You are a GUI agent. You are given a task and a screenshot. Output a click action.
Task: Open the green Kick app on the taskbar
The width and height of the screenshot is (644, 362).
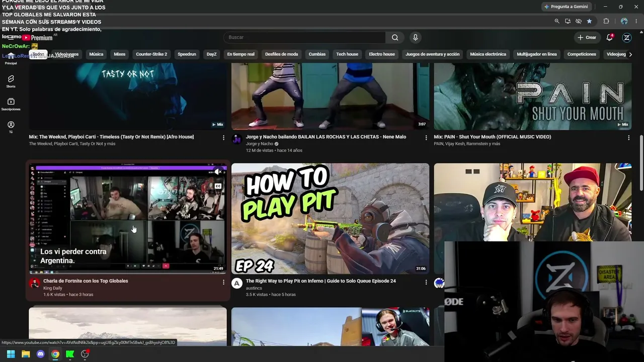70,354
